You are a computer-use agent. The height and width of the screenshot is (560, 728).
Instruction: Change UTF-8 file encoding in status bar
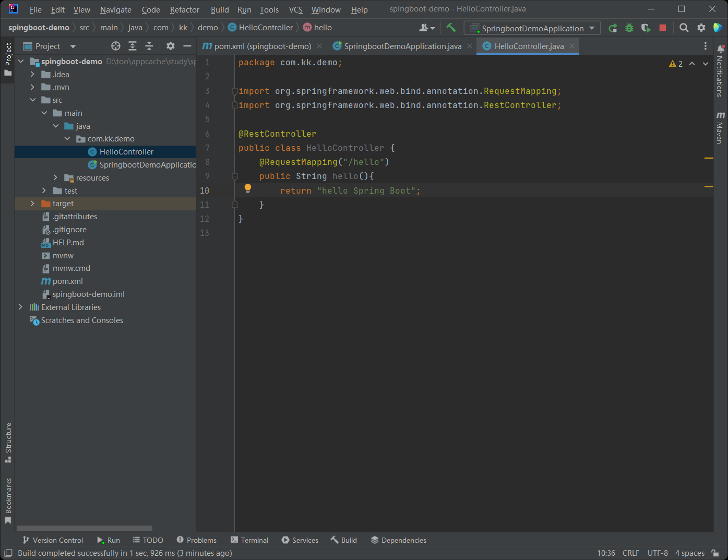[x=658, y=553]
